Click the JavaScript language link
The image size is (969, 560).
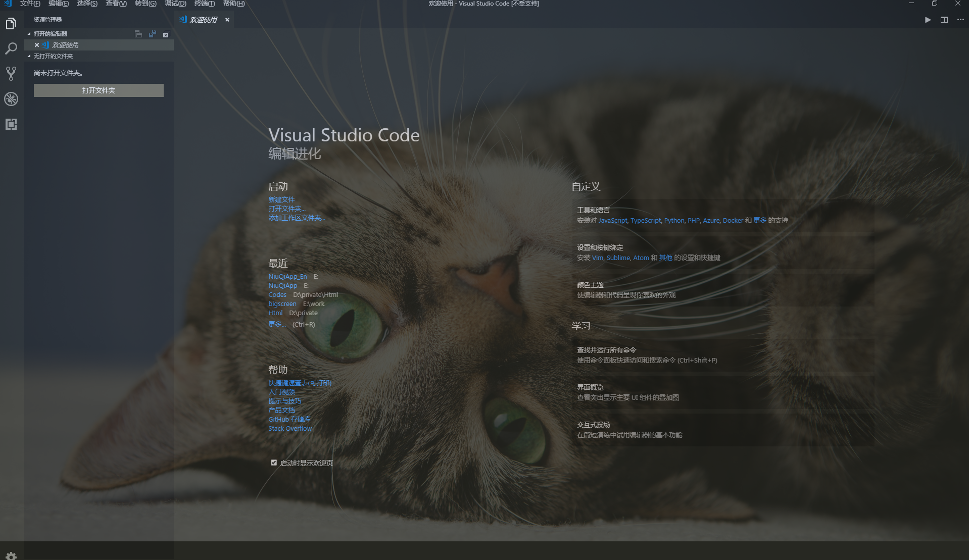(x=613, y=220)
